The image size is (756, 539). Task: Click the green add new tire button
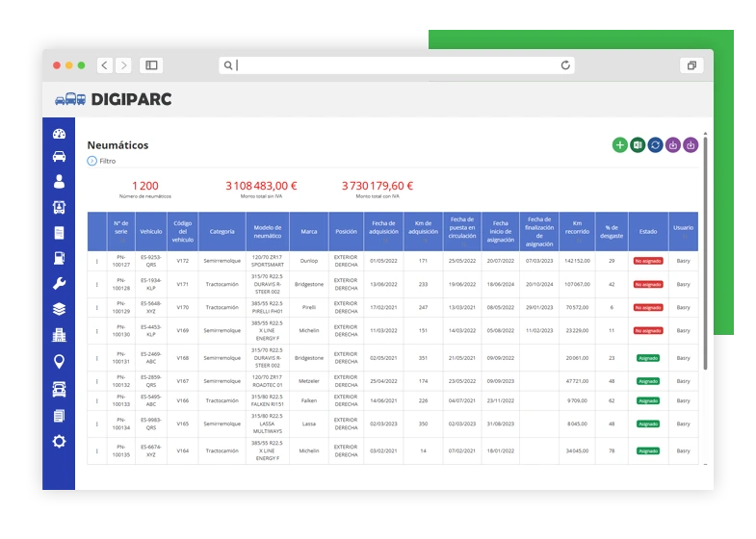pos(619,145)
